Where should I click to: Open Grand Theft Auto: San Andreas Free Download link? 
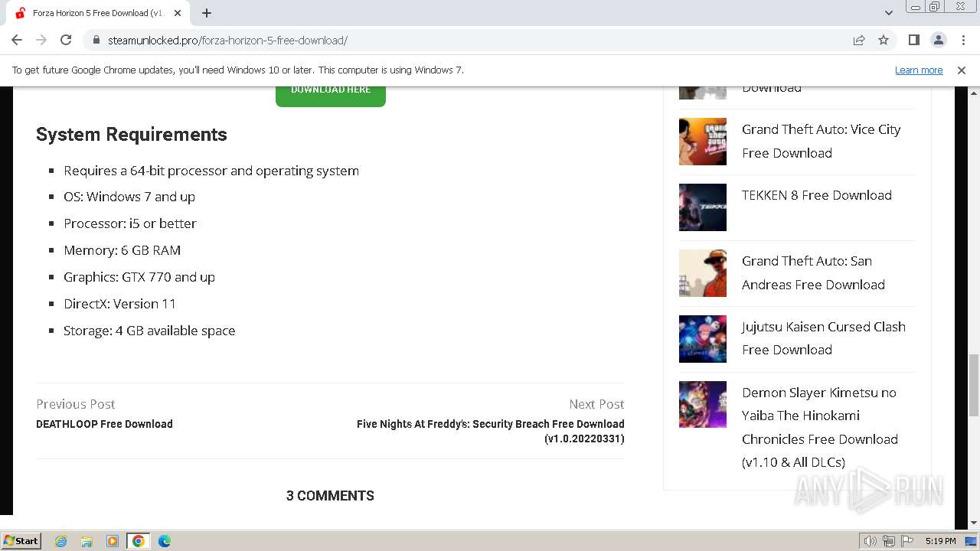(x=813, y=272)
